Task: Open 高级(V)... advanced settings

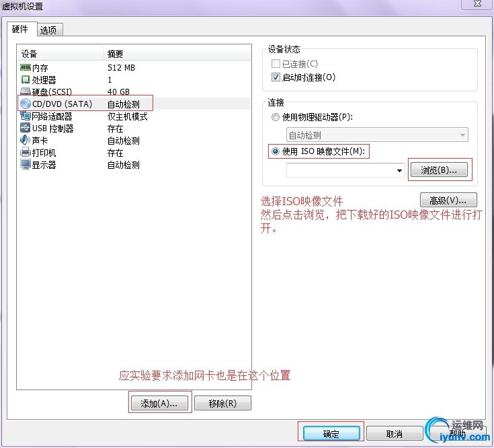Action: pos(448,200)
